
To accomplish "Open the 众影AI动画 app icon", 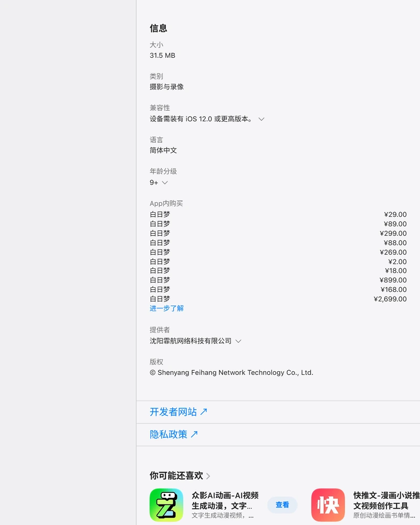I will 166,505.
